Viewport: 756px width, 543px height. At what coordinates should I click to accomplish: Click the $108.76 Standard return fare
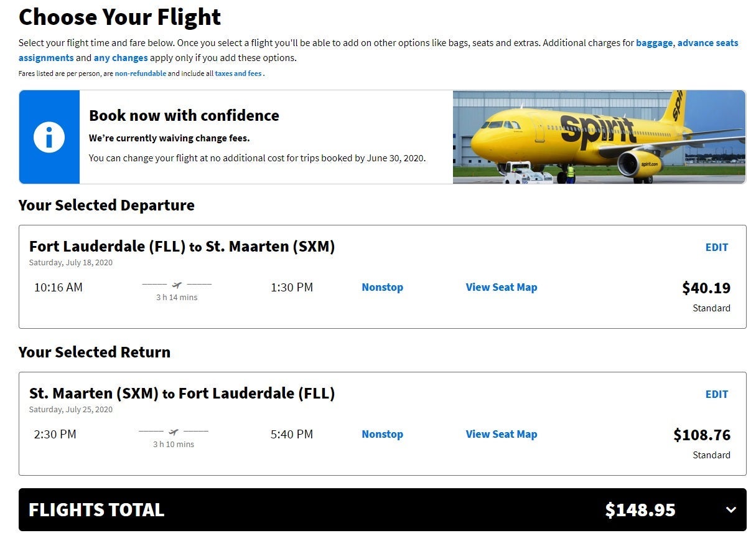tap(701, 435)
